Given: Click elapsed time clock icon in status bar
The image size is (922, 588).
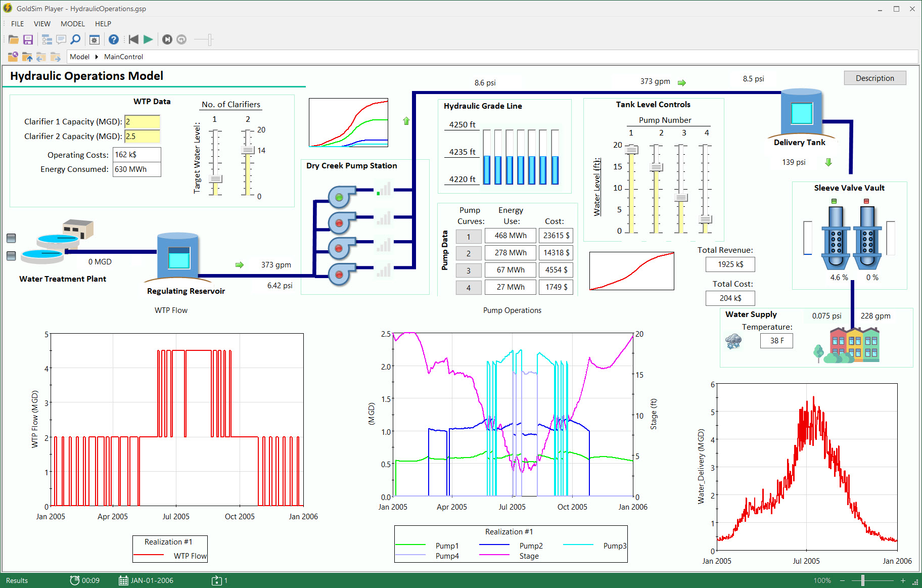Looking at the screenshot, I should (x=74, y=580).
